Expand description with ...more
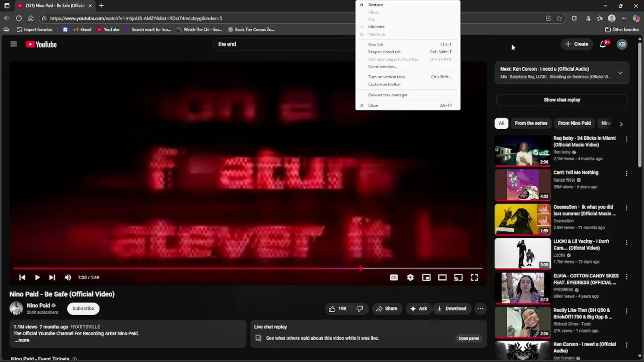The height and width of the screenshot is (362, 644). pyautogui.click(x=22, y=340)
